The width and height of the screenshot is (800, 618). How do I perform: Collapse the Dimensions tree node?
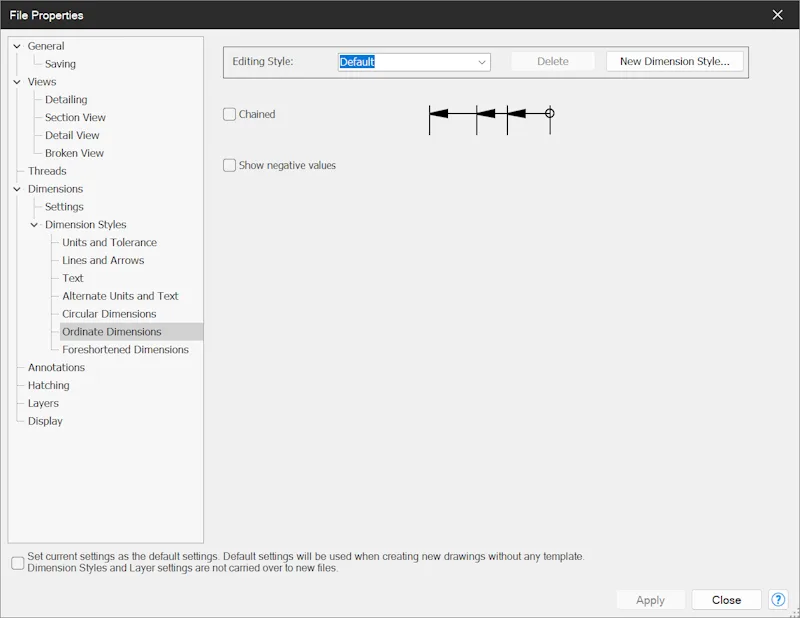click(x=17, y=189)
